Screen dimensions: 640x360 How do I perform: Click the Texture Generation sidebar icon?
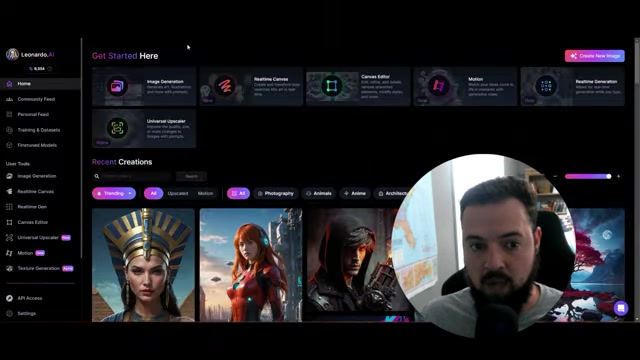pos(9,268)
